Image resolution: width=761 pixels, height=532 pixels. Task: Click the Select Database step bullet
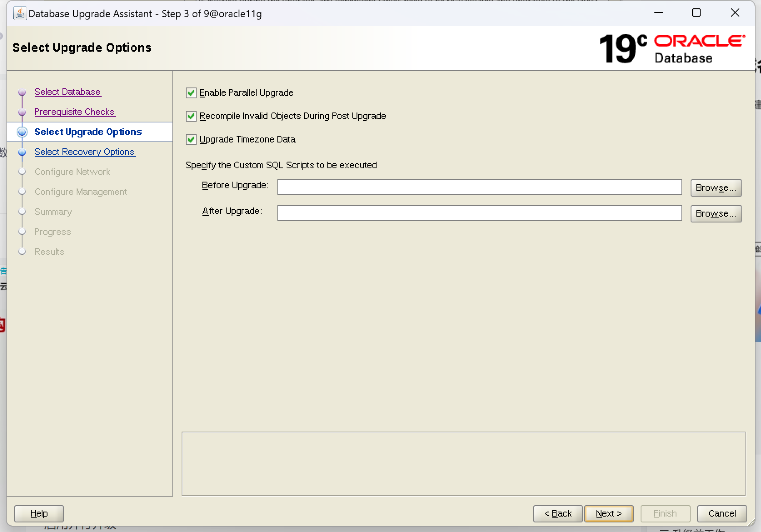(22, 92)
